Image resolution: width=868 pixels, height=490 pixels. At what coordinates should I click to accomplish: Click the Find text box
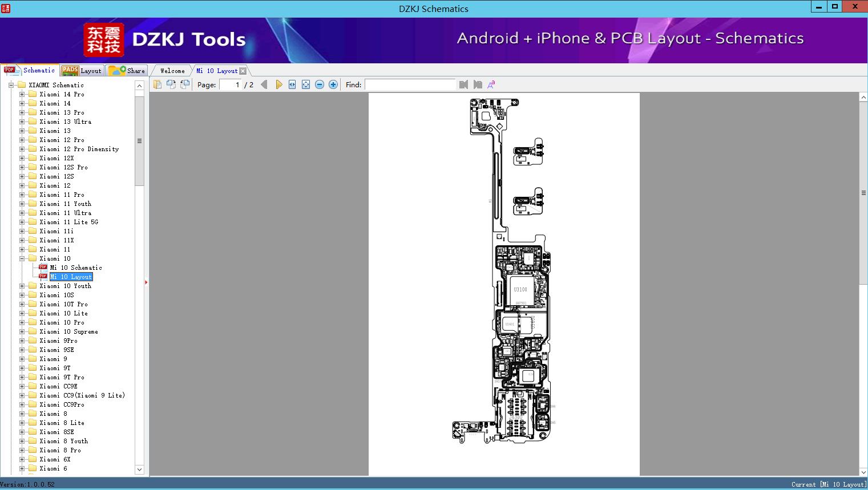(x=410, y=84)
